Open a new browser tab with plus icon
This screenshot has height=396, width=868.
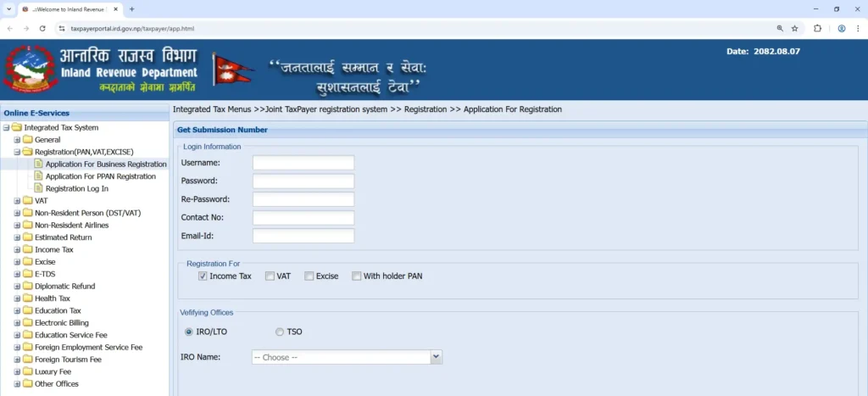tap(131, 9)
